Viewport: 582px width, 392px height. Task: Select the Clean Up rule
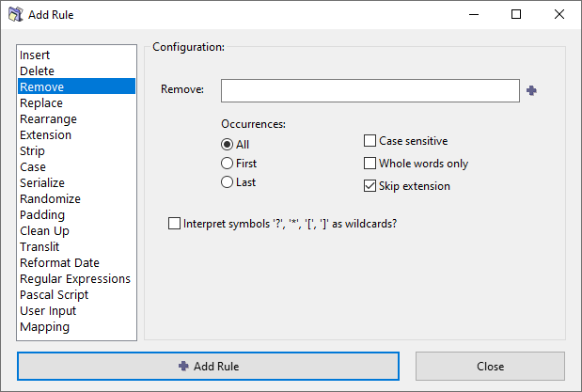[x=44, y=231]
